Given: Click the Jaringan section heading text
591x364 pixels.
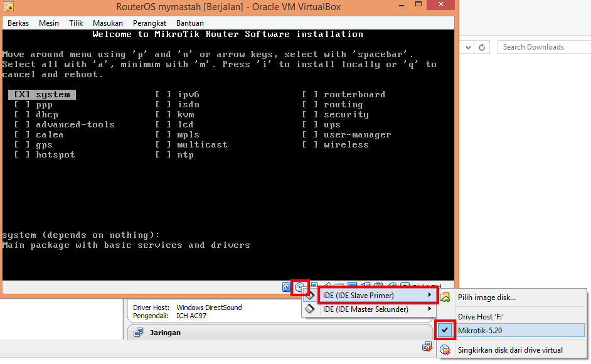Looking at the screenshot, I should (165, 333).
